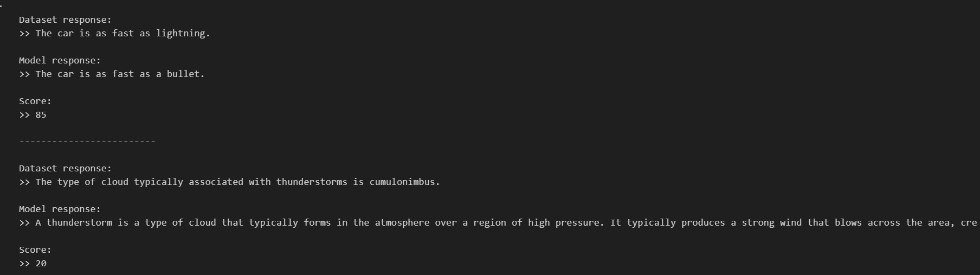Viewport: 980px width, 275px height.
Task: Click the word "cumulonimbus"
Action: 402,182
